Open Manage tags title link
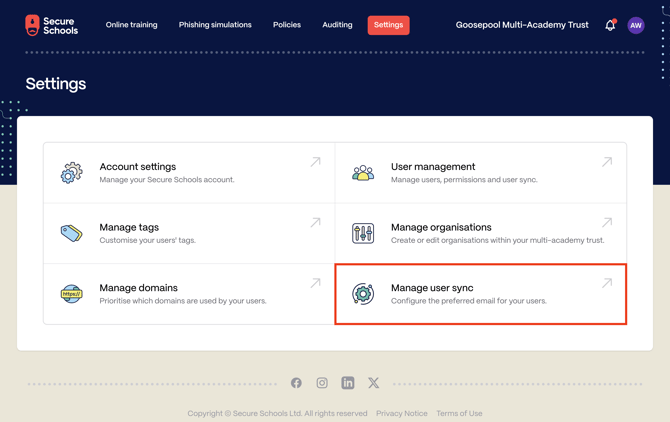Image resolution: width=670 pixels, height=422 pixels. 129,227
